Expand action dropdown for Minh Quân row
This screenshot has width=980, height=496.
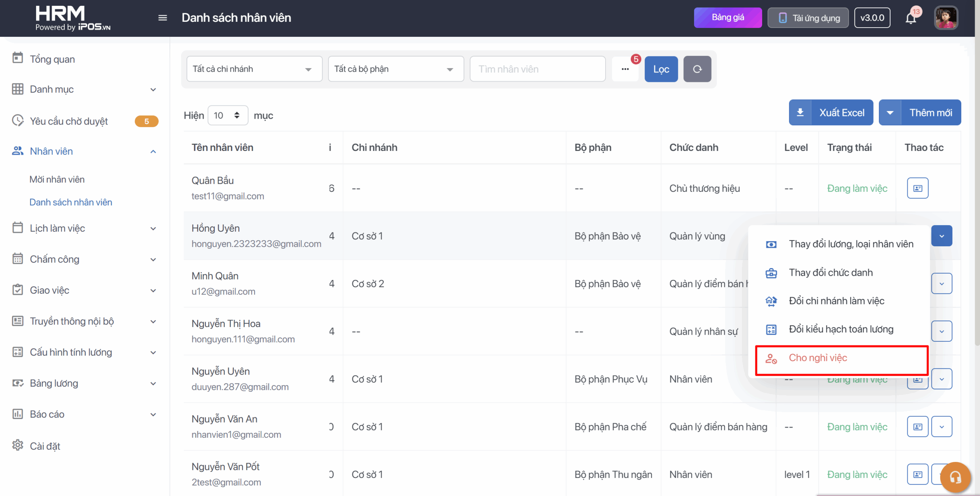(941, 283)
